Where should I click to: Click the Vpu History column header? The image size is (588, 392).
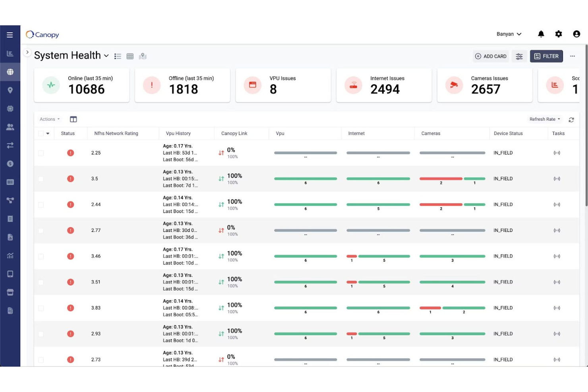pos(178,133)
